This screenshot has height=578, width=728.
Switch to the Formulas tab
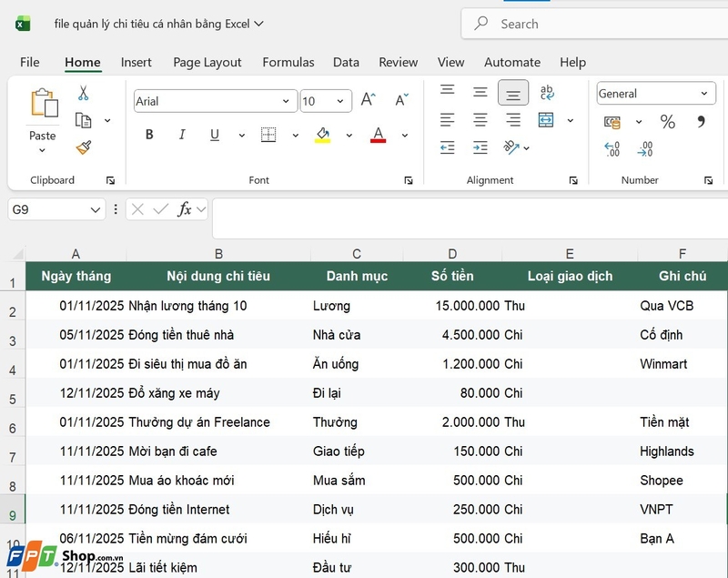288,62
